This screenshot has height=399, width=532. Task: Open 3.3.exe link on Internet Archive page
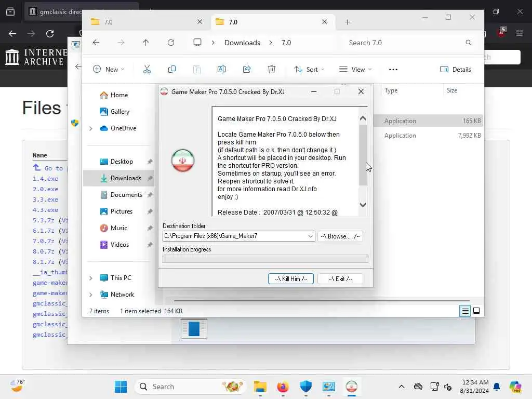coord(46,199)
